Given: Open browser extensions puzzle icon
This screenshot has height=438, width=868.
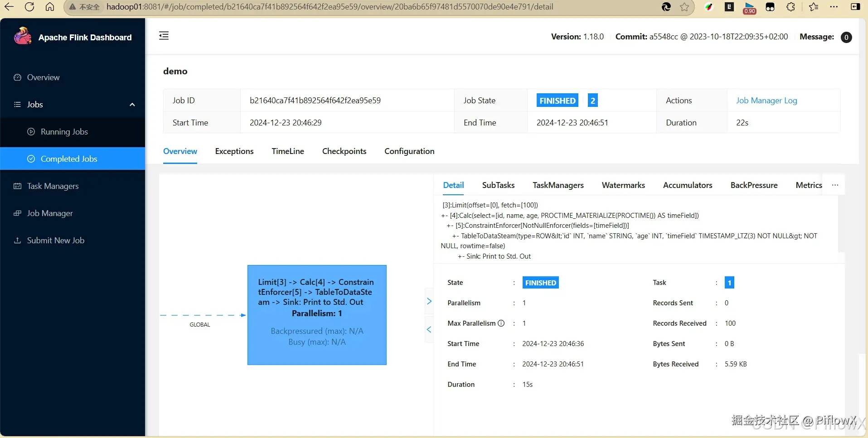Looking at the screenshot, I should point(790,7).
